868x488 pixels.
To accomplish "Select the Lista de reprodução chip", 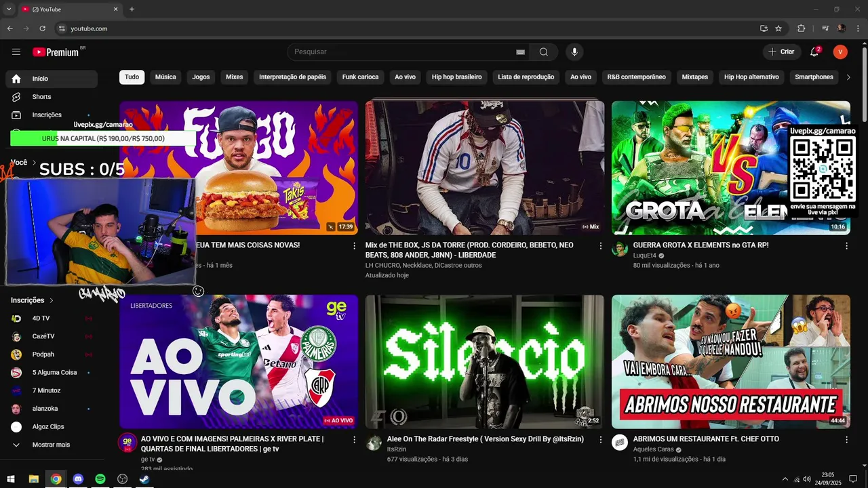I will (x=526, y=77).
